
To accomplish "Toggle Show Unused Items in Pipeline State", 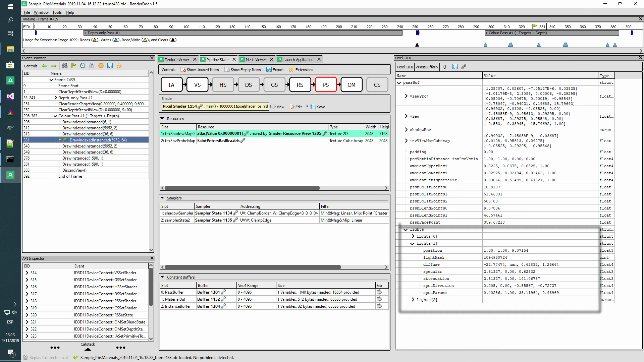I will [x=200, y=69].
